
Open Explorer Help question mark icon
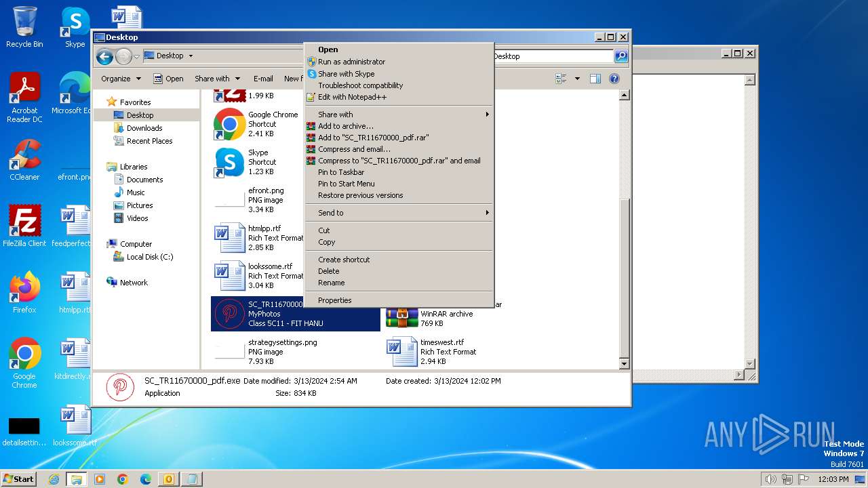(614, 79)
